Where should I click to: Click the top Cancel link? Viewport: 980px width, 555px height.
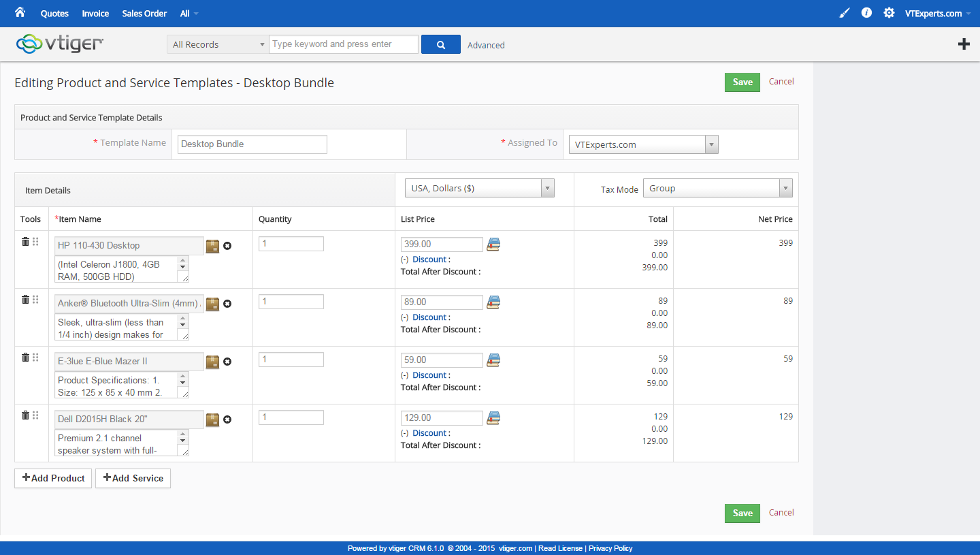pos(781,81)
